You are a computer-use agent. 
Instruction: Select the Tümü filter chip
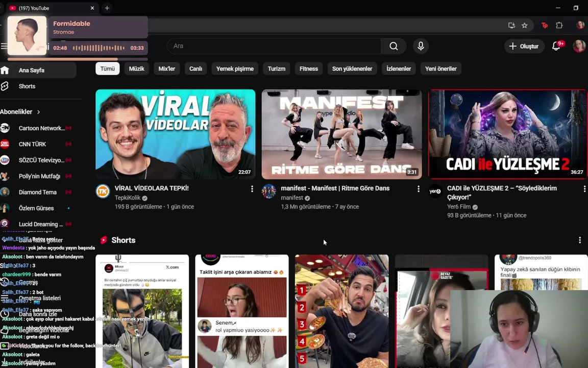[108, 68]
